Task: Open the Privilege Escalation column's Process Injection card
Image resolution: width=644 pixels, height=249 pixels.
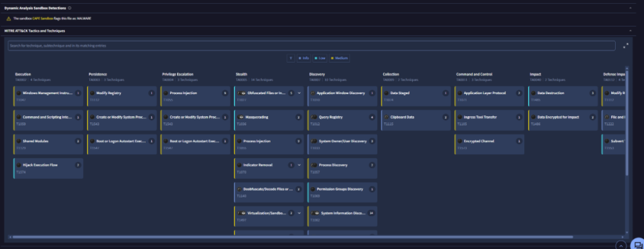Action: 196,96
